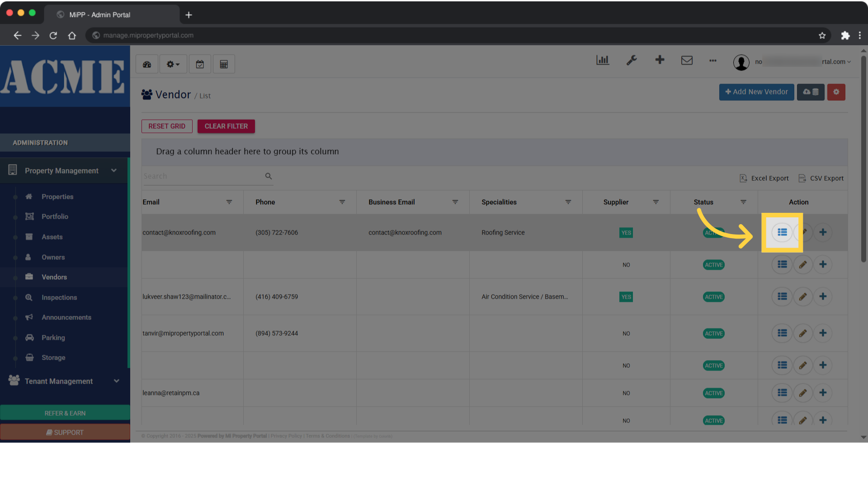Screen dimensions: 868x488
Task: Open the bar chart reports icon
Action: (603, 60)
